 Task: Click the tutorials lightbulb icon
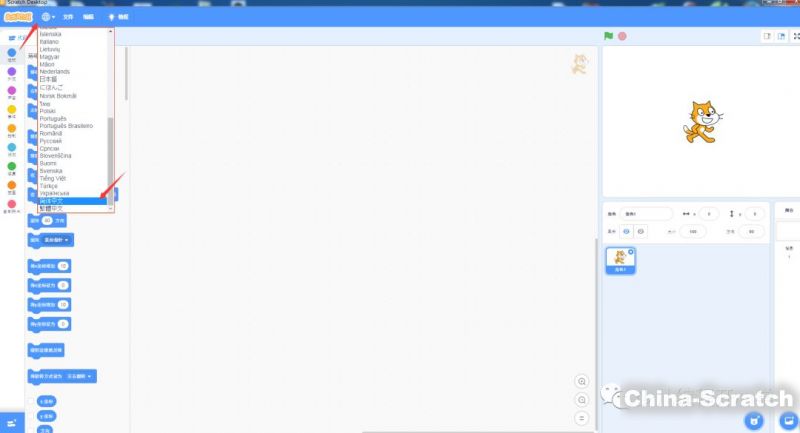tap(111, 17)
